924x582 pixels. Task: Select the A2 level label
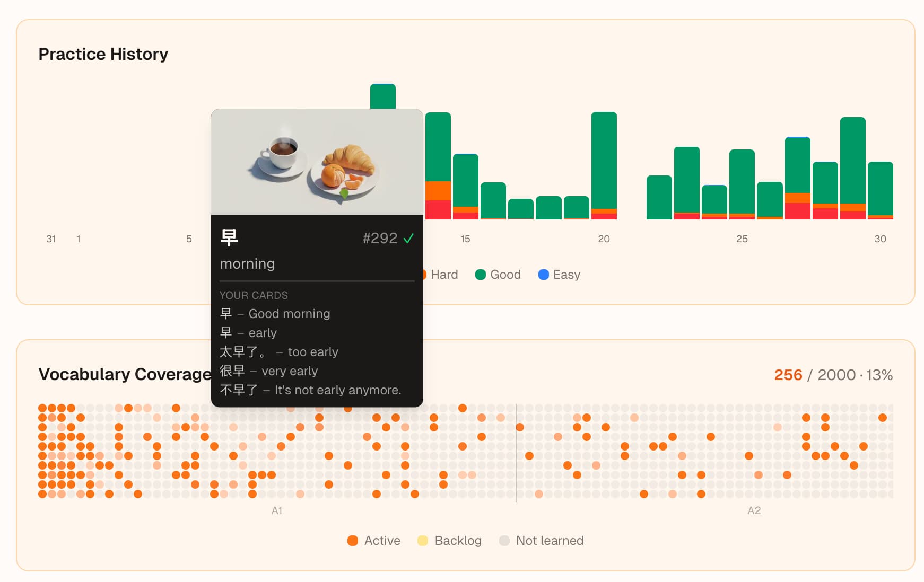[x=754, y=510]
